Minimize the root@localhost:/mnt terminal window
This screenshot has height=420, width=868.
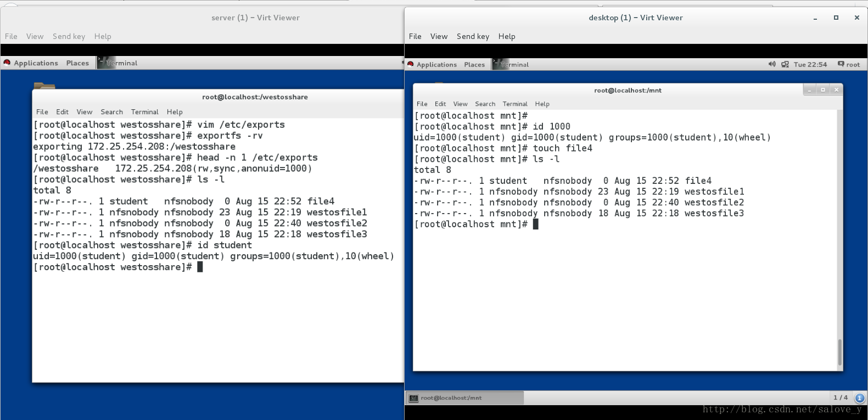pos(809,90)
